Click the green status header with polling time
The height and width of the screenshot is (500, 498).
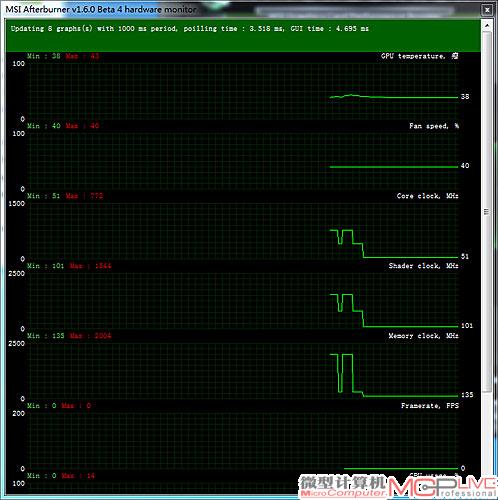pyautogui.click(x=243, y=35)
